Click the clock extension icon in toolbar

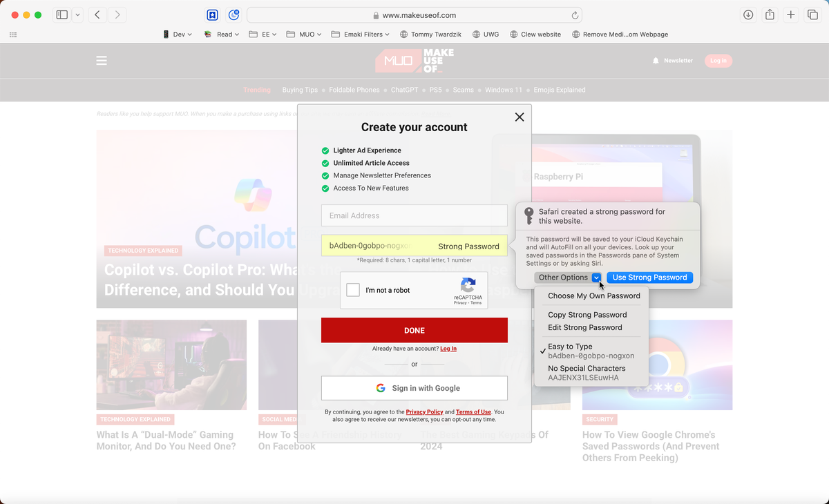click(234, 14)
